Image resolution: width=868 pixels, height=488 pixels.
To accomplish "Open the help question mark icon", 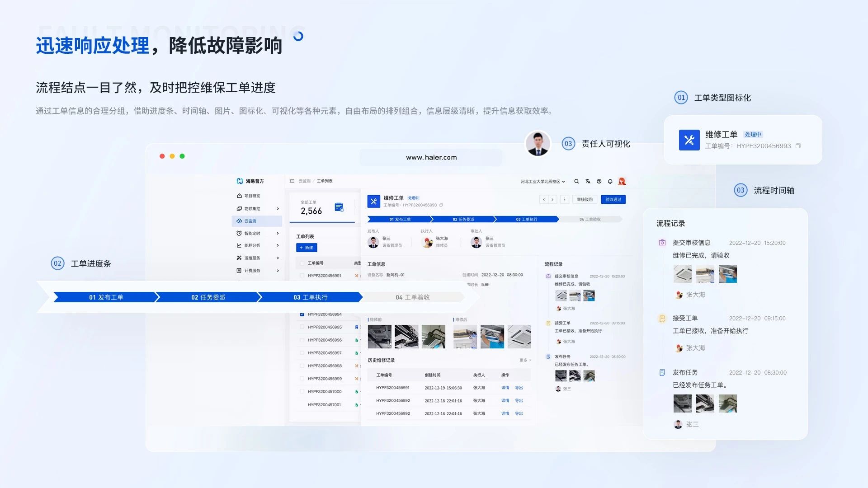I will tap(599, 182).
